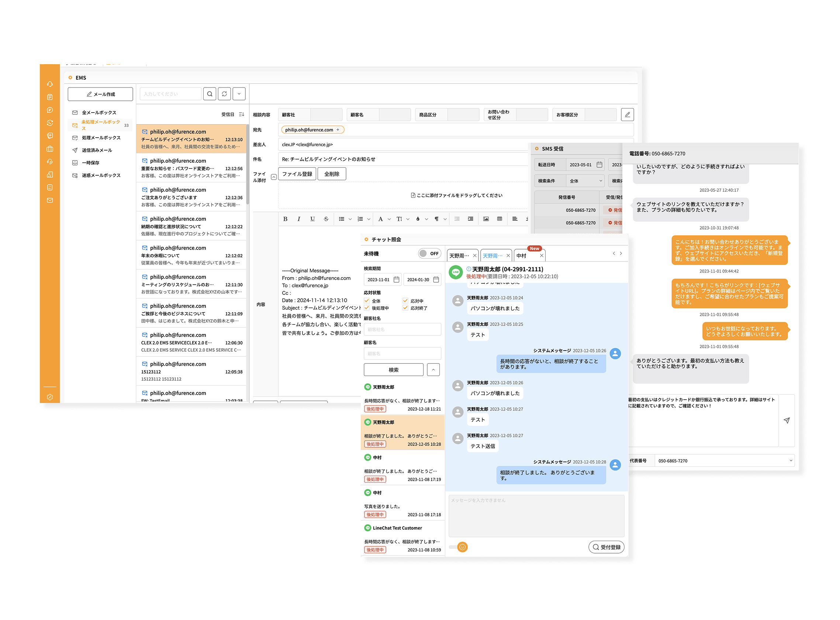Screen dimensions: 840x620
Task: Open emoji picker in chat input
Action: coord(463,547)
